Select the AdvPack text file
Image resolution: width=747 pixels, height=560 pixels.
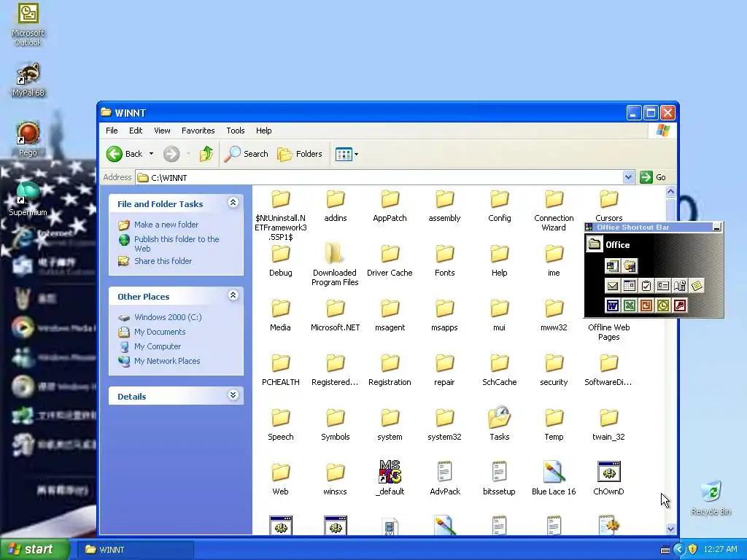pyautogui.click(x=444, y=478)
